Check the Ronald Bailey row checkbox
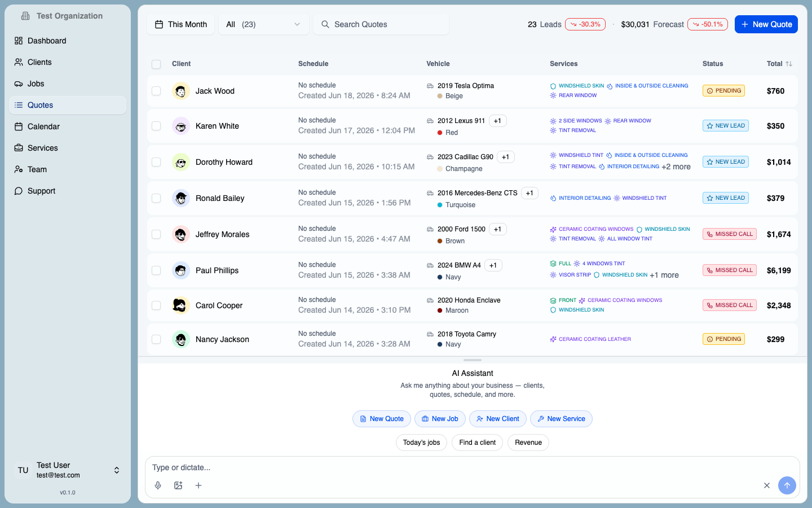812x508 pixels. pos(156,198)
